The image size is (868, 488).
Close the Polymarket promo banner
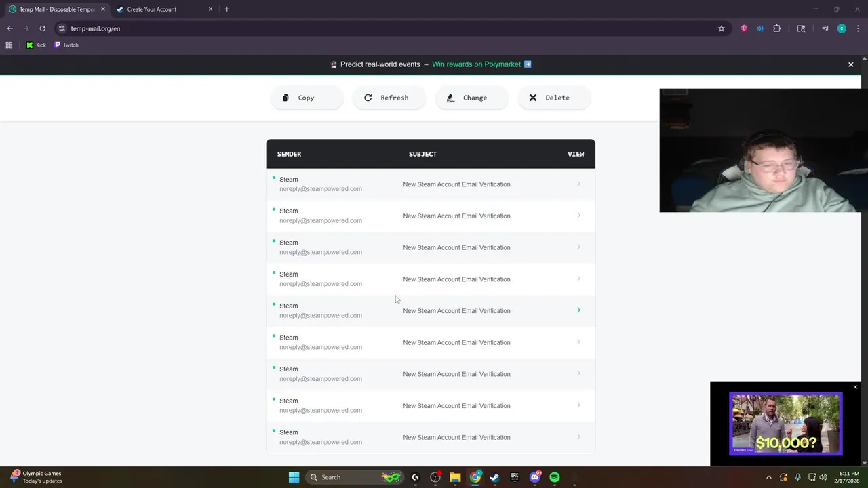coord(850,64)
